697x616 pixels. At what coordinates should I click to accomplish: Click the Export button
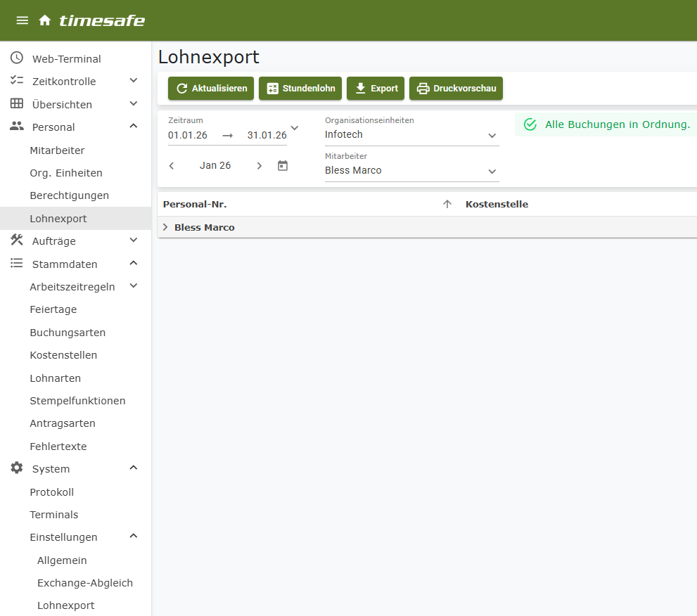click(x=376, y=89)
